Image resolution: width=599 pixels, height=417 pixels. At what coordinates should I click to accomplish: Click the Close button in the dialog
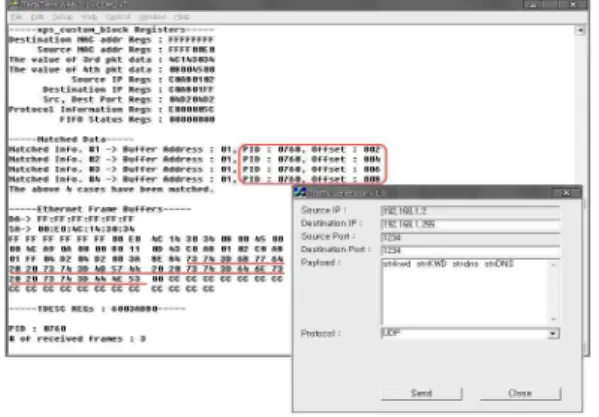(x=520, y=393)
